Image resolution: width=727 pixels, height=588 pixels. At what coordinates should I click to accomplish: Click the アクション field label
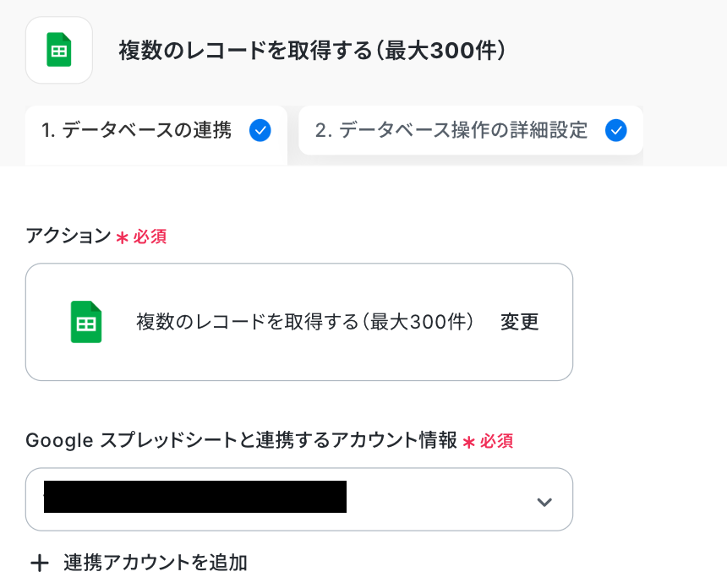68,237
